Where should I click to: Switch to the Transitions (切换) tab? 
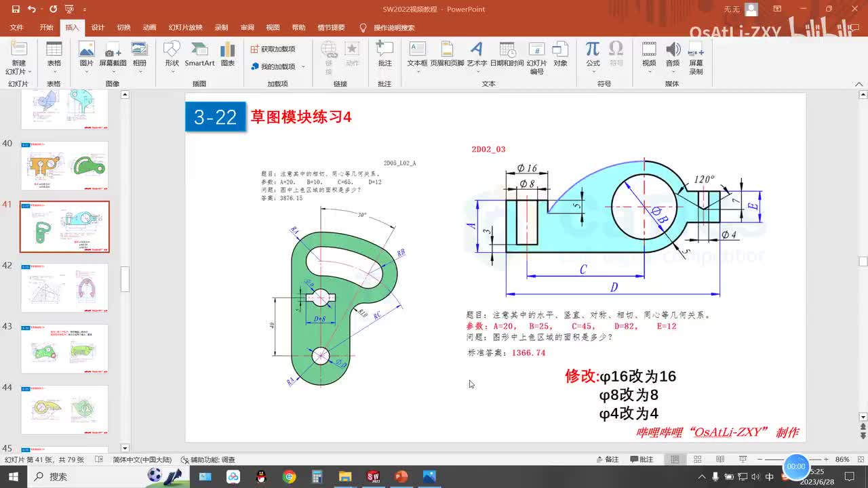[123, 28]
